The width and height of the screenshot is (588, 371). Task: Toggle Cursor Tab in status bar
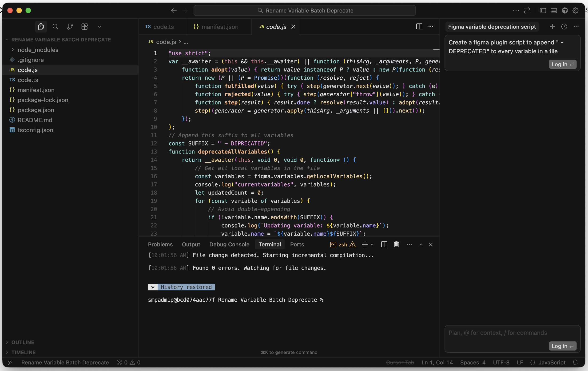coord(400,362)
